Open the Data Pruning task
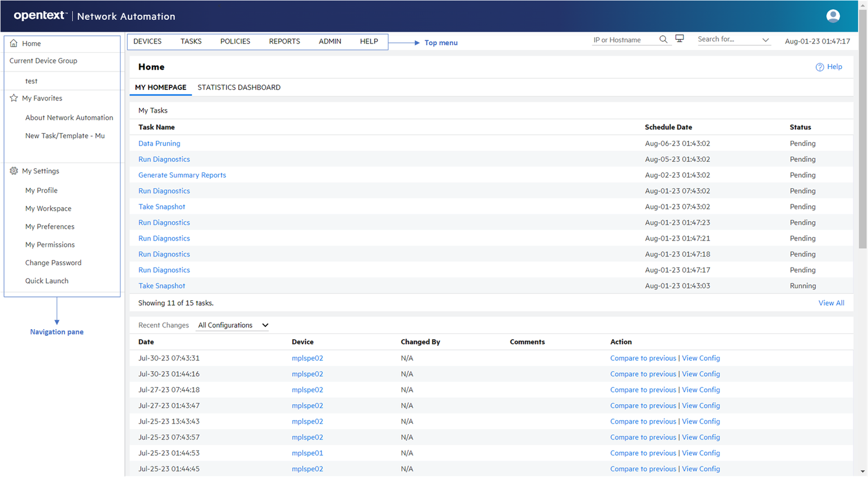The height and width of the screenshot is (477, 868). (159, 143)
